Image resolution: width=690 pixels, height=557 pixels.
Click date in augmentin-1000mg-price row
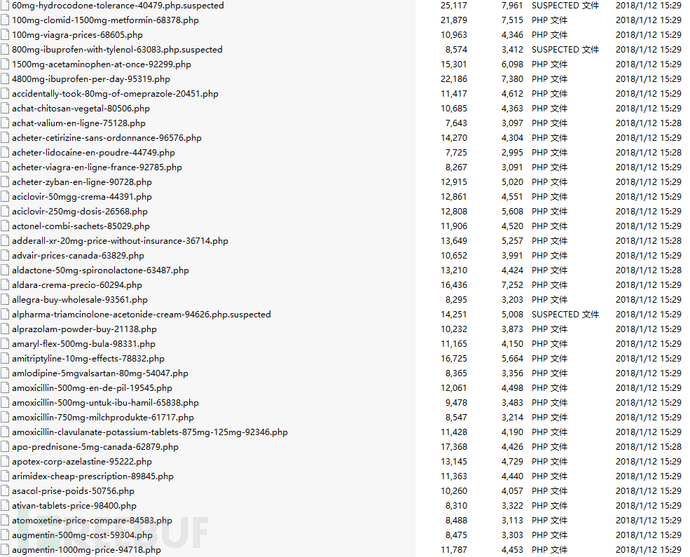coord(649,550)
